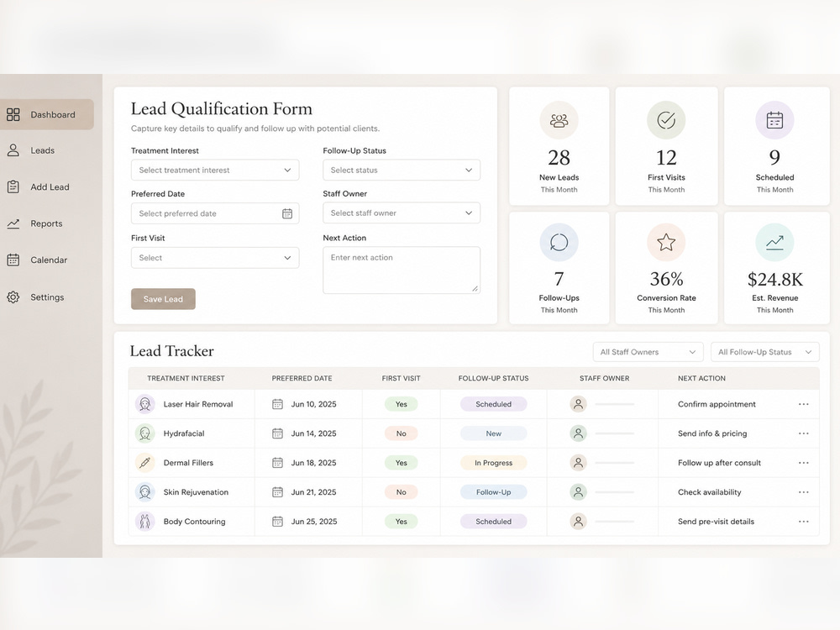Click the Body Contouring figure icon
Image resolution: width=840 pixels, height=630 pixels.
click(144, 522)
